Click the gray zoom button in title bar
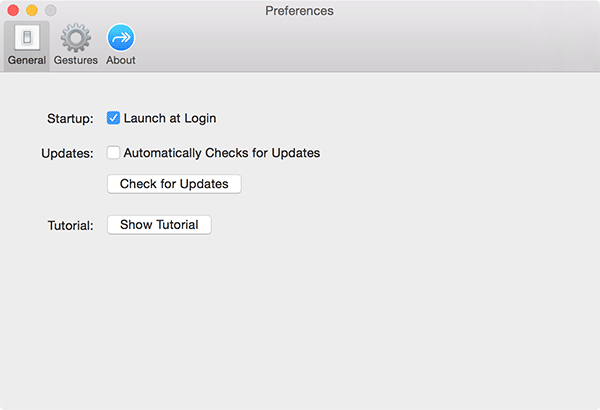This screenshot has height=410, width=600. (51, 11)
